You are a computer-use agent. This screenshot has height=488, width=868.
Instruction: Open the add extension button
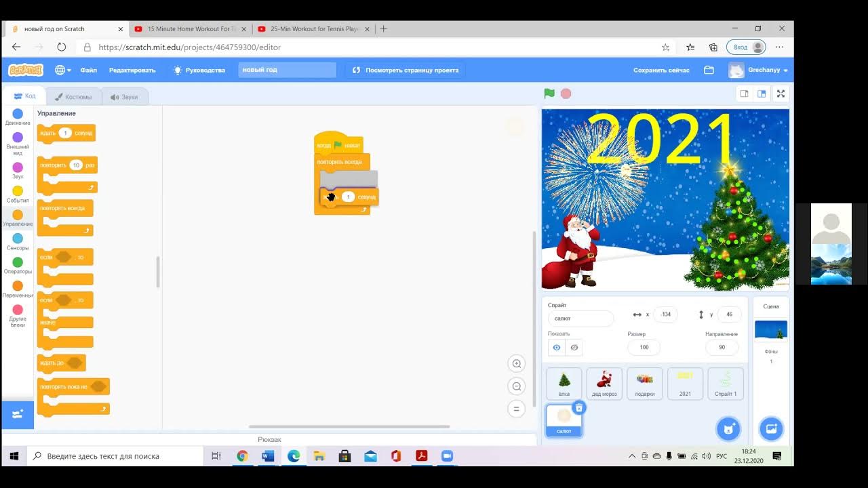click(x=18, y=413)
